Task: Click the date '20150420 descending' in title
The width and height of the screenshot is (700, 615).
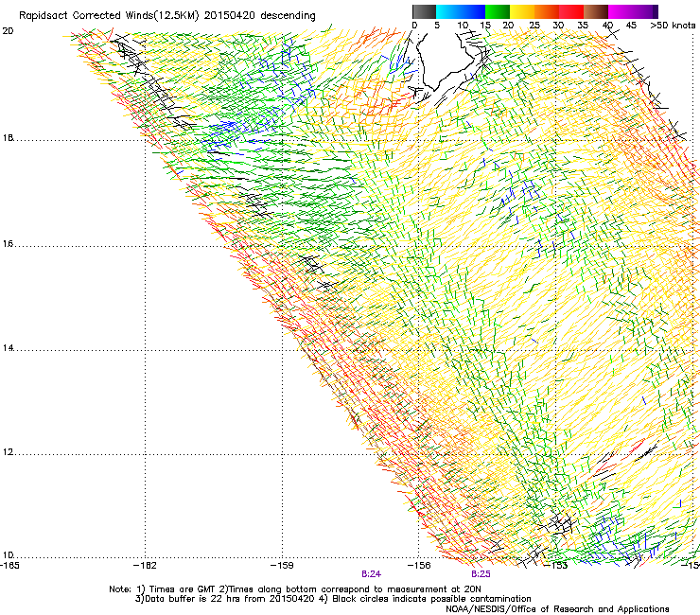Action: click(x=260, y=16)
